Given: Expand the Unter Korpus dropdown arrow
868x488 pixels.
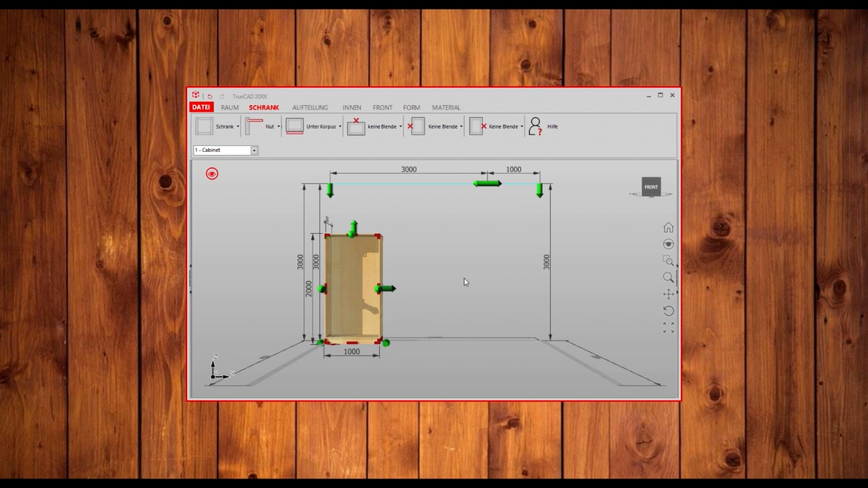Looking at the screenshot, I should (x=340, y=127).
